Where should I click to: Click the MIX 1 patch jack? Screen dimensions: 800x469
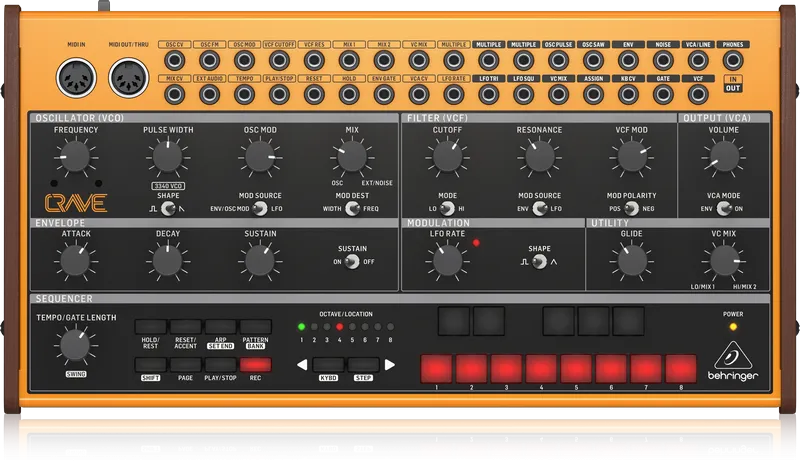(x=349, y=61)
